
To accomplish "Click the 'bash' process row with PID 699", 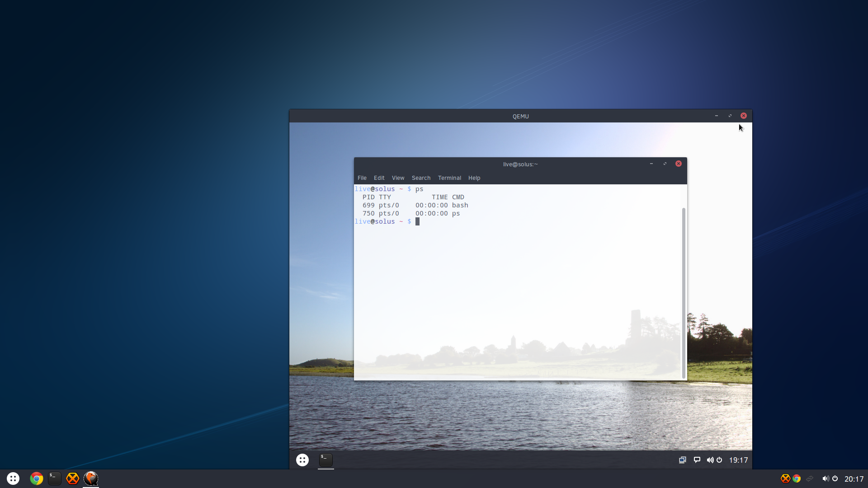I will (415, 205).
